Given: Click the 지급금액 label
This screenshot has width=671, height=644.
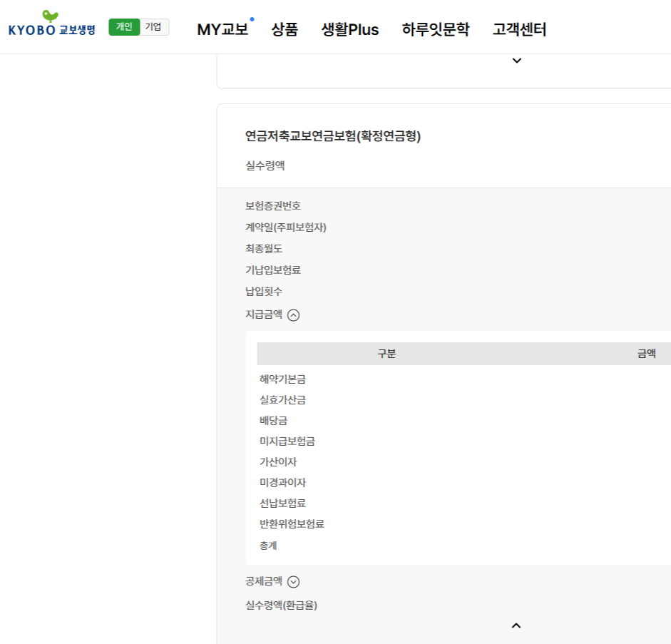Looking at the screenshot, I should click(x=264, y=315).
